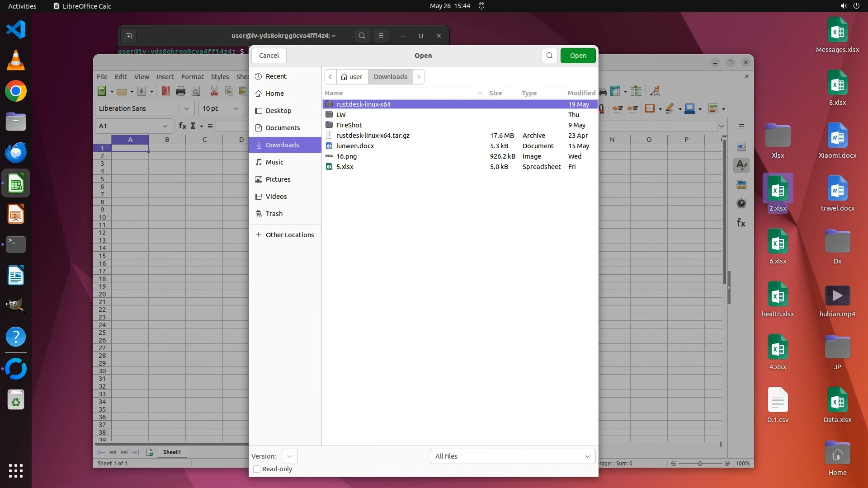
Task: Enable the Read-only checkbox
Action: point(257,469)
